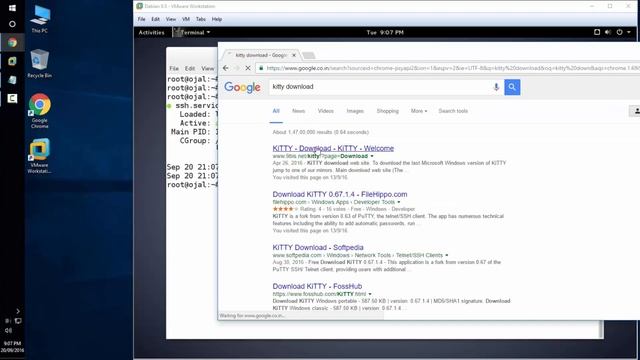Image resolution: width=640 pixels, height=360 pixels.
Task: Open the Terminal app menu dropdown
Action: click(192, 32)
